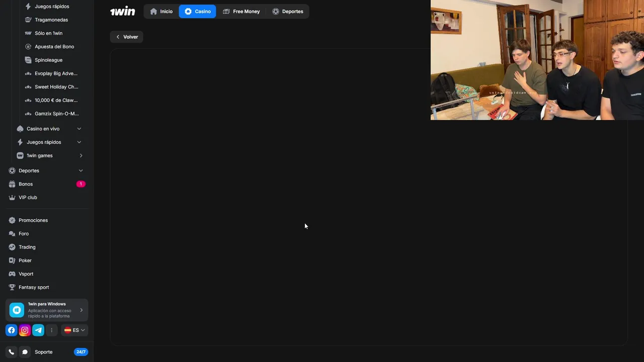Expand 1win games submenu arrow
644x362 pixels.
(x=80, y=155)
